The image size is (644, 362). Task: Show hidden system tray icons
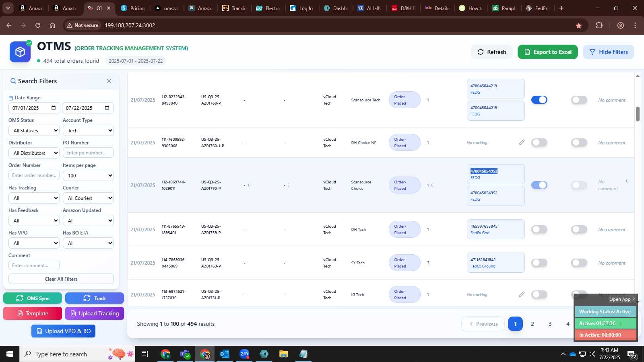coord(563,354)
